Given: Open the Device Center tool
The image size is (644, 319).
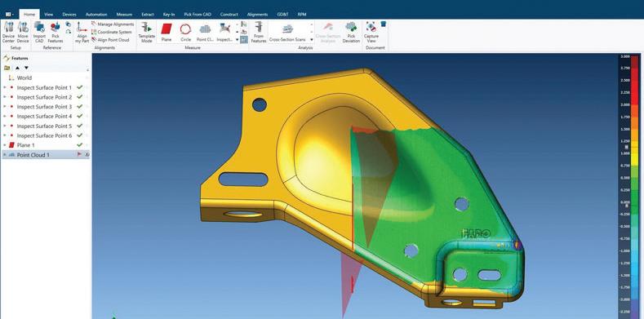Looking at the screenshot, I should click(x=8, y=33).
